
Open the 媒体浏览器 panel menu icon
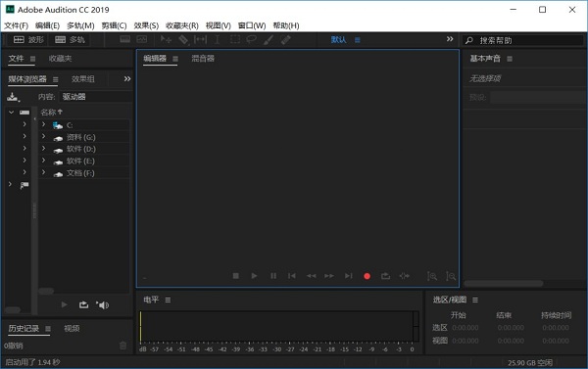(56, 79)
